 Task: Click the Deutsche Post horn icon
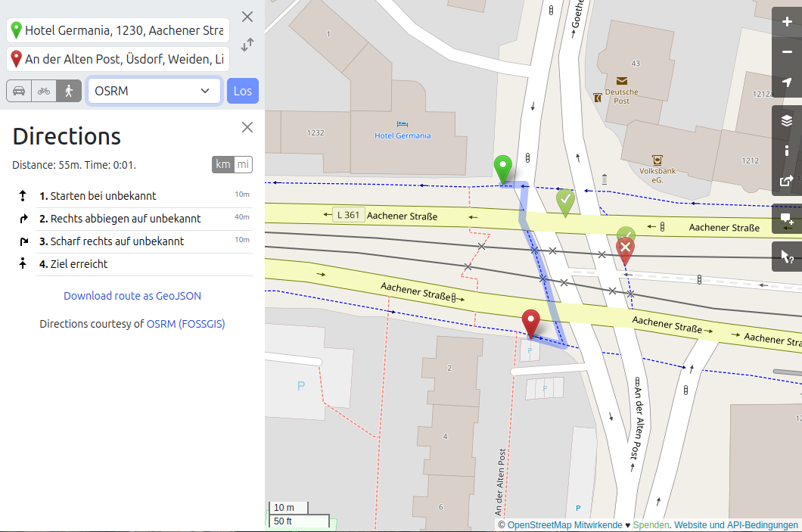pyautogui.click(x=598, y=97)
